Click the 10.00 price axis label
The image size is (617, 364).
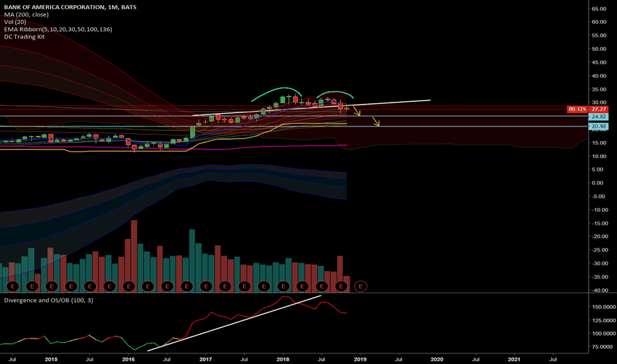[x=599, y=156]
